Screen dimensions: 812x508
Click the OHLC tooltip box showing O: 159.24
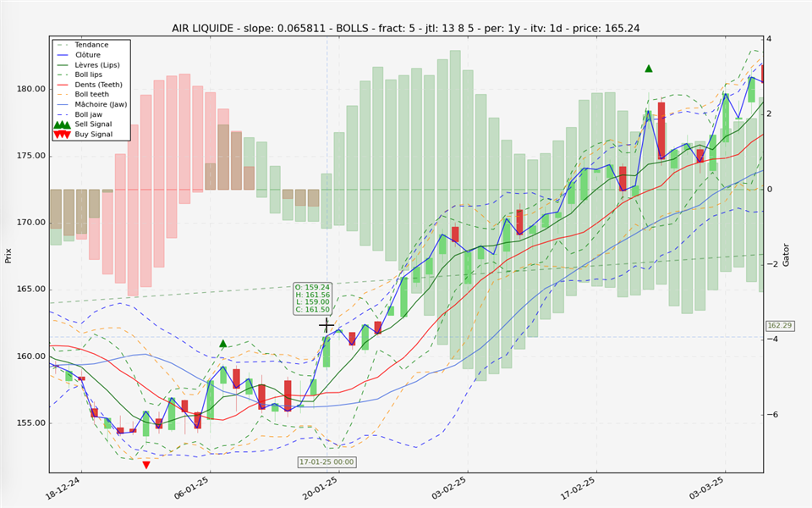click(x=312, y=299)
